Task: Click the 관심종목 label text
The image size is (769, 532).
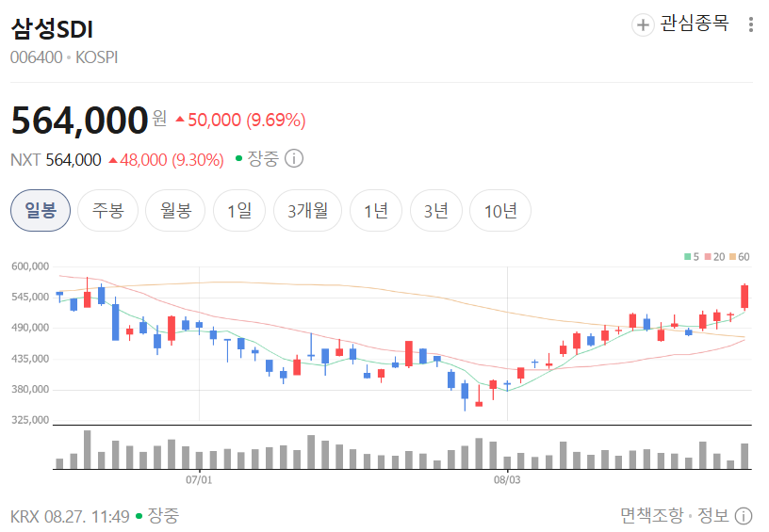Action: (x=694, y=23)
